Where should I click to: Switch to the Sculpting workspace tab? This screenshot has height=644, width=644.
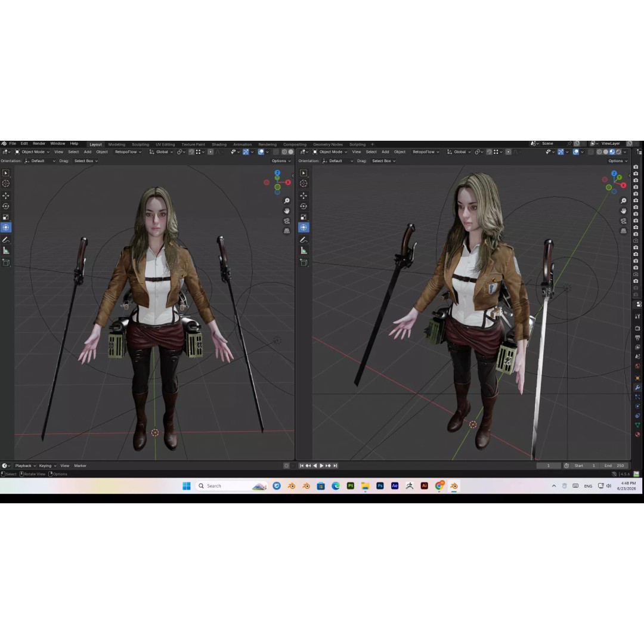tap(141, 144)
